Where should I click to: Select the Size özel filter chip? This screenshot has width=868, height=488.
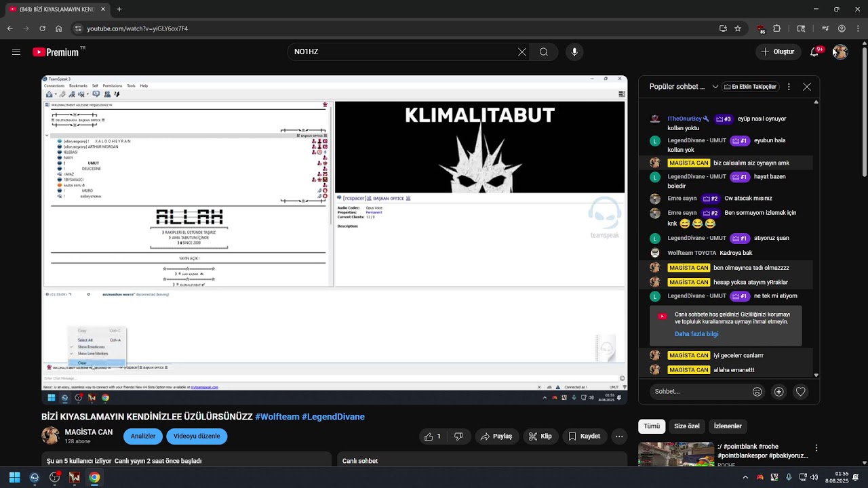(x=687, y=426)
